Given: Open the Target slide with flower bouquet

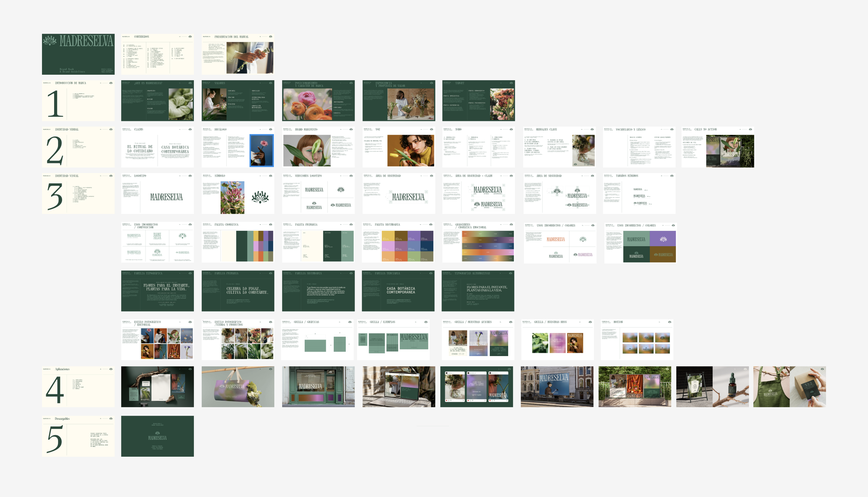Looking at the screenshot, I should pos(478,101).
